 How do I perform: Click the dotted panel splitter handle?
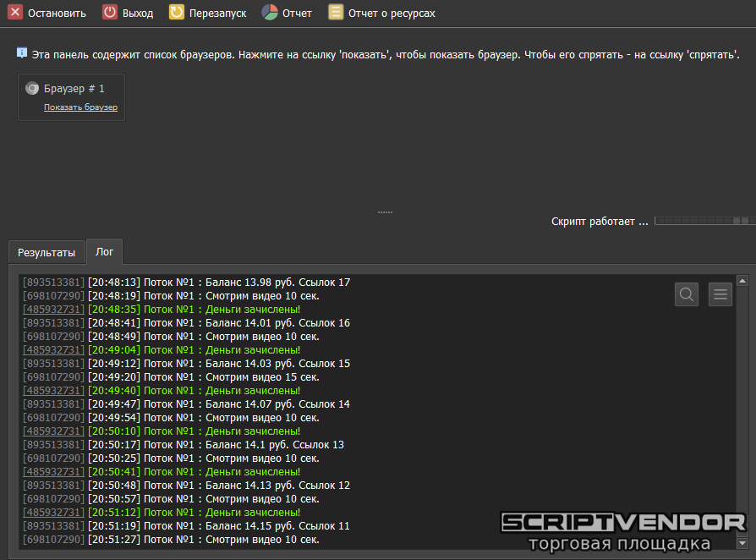385,212
